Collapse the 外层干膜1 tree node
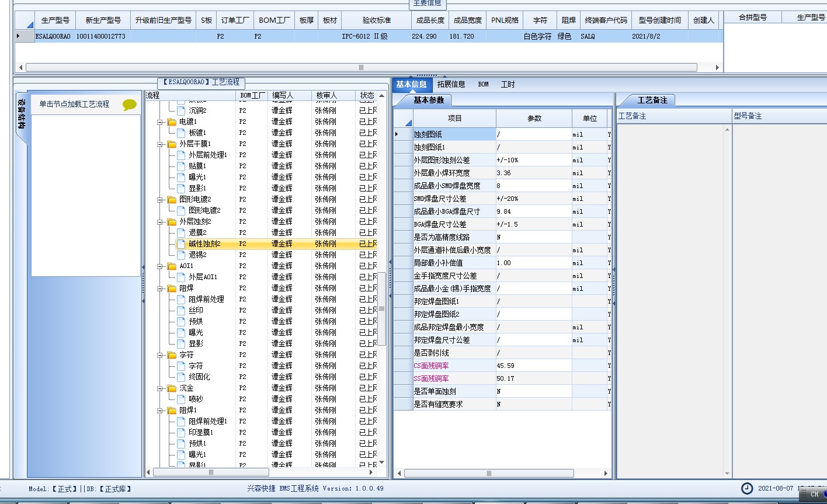This screenshot has height=504, width=827. point(160,144)
